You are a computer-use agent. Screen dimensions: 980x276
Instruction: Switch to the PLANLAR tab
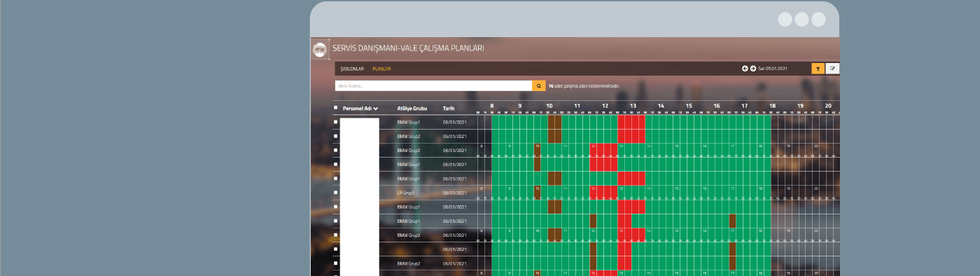[x=381, y=69]
